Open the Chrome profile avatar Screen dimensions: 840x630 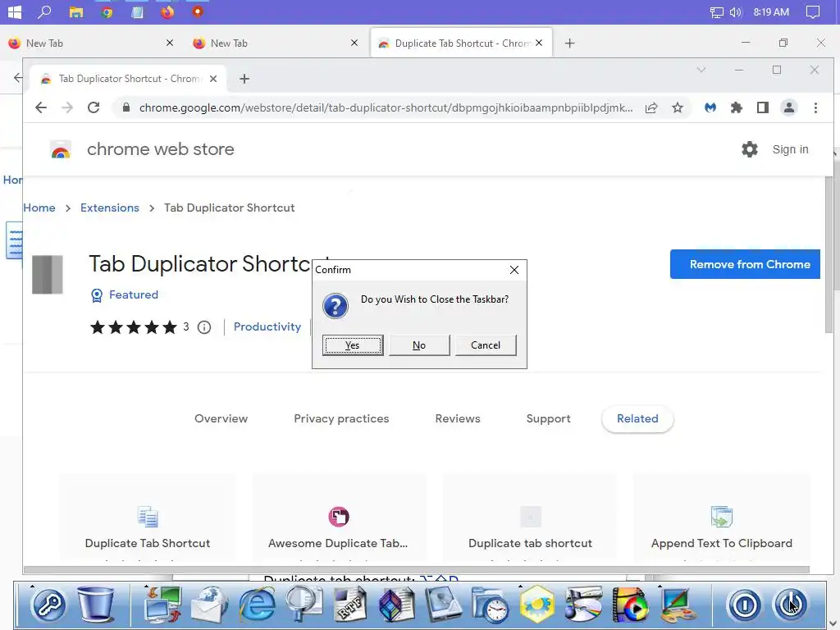coord(788,107)
